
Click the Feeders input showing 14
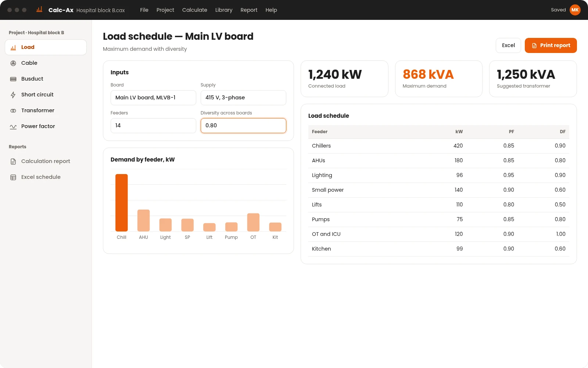pyautogui.click(x=153, y=125)
